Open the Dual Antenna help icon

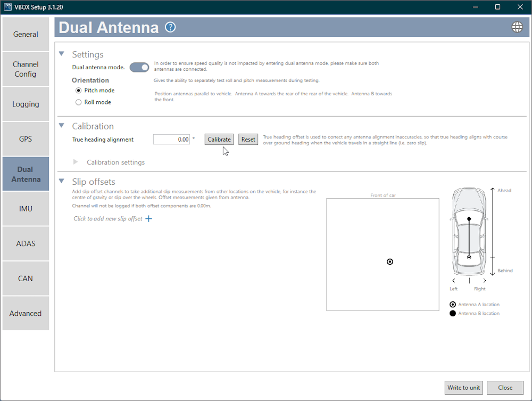coord(170,27)
